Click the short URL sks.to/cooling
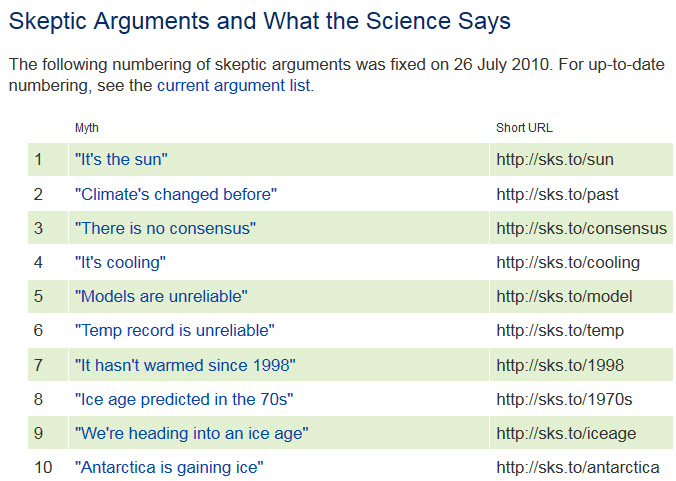The width and height of the screenshot is (676, 481). 568,262
